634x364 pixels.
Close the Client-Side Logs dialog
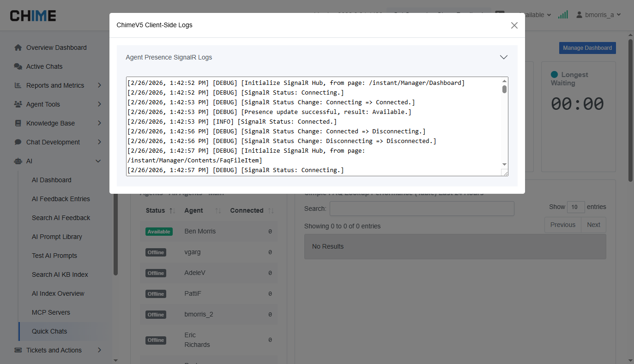514,25
